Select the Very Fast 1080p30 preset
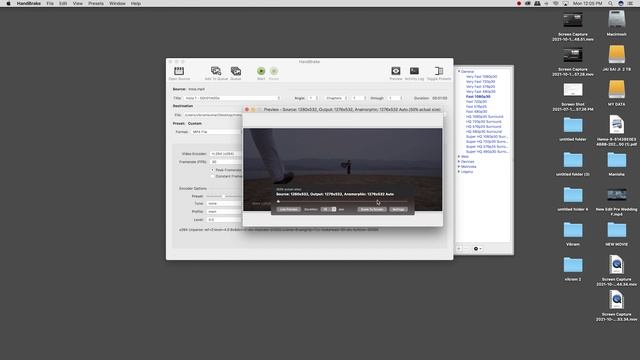640x360 pixels. [x=481, y=77]
